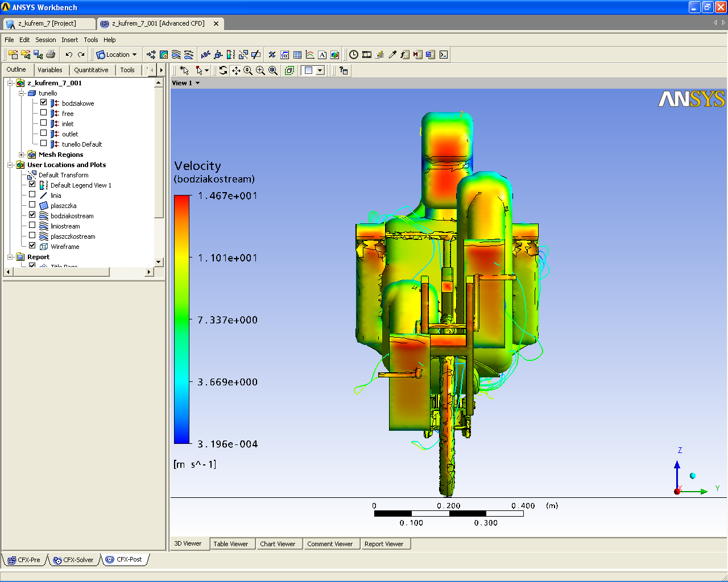The height and width of the screenshot is (582, 728).
Task: Click the Print icon in toolbar
Action: coord(51,55)
